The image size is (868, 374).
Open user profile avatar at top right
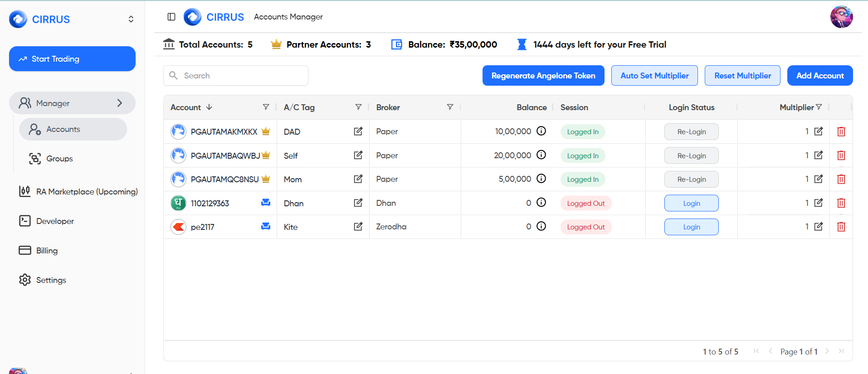point(841,17)
